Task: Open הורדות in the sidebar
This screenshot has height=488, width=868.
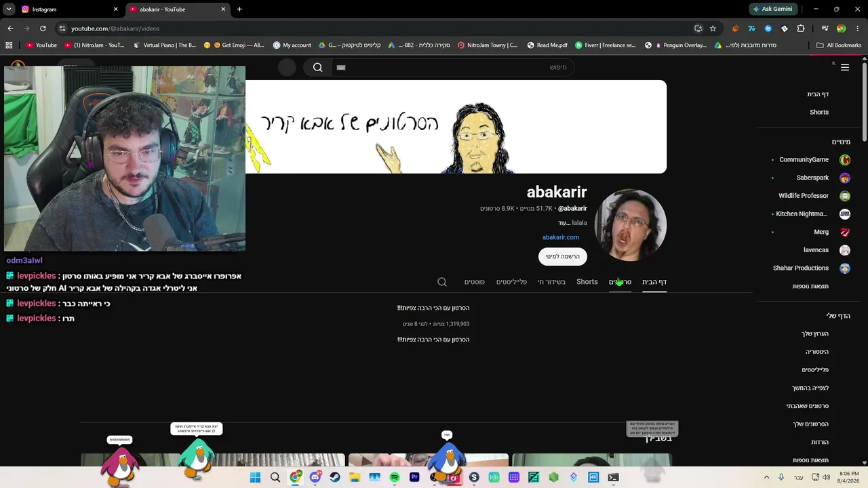Action: tap(820, 442)
